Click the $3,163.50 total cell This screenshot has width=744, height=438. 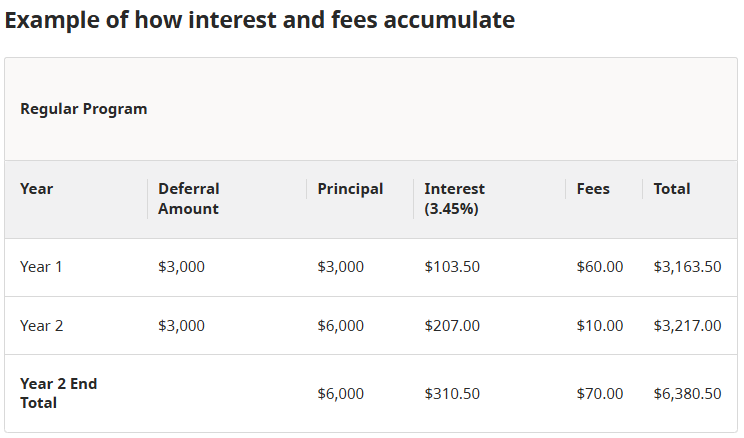pos(688,267)
